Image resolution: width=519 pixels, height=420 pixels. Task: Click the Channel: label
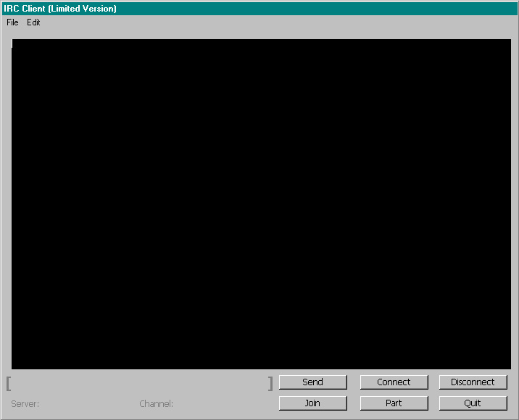(x=157, y=404)
